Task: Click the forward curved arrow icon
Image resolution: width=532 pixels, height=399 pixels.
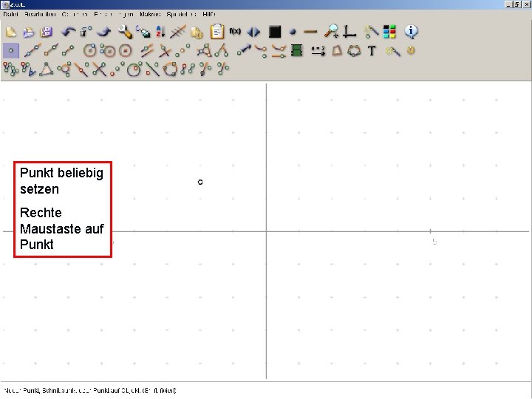Action: (104, 32)
